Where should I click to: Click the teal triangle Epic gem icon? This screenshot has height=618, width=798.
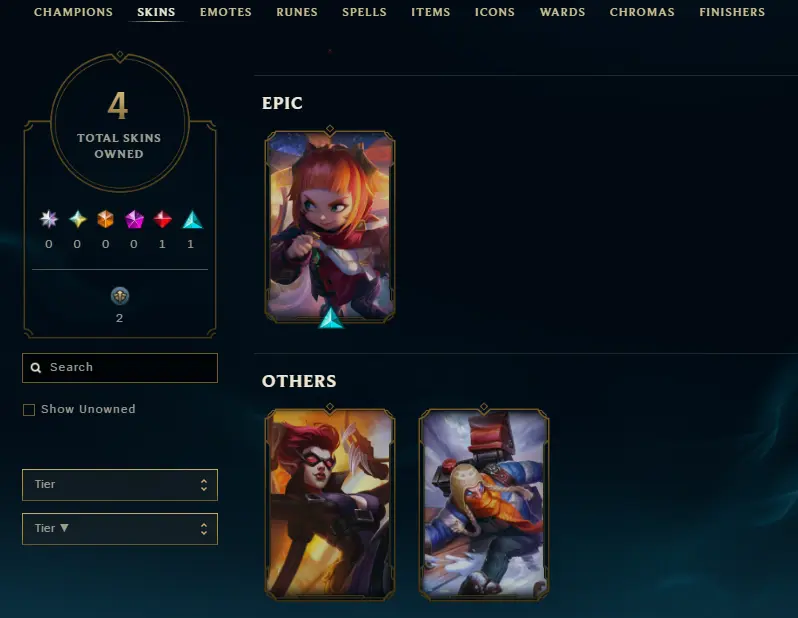tap(192, 219)
